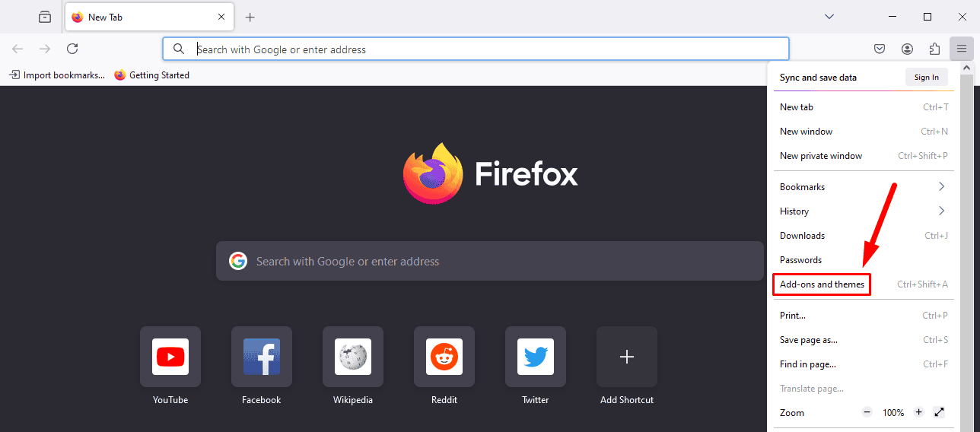Open Import bookmarks toolbar item
This screenshot has width=980, height=432.
57,75
